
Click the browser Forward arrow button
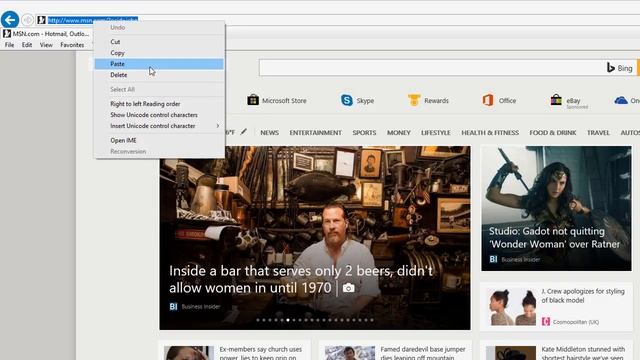point(27,20)
